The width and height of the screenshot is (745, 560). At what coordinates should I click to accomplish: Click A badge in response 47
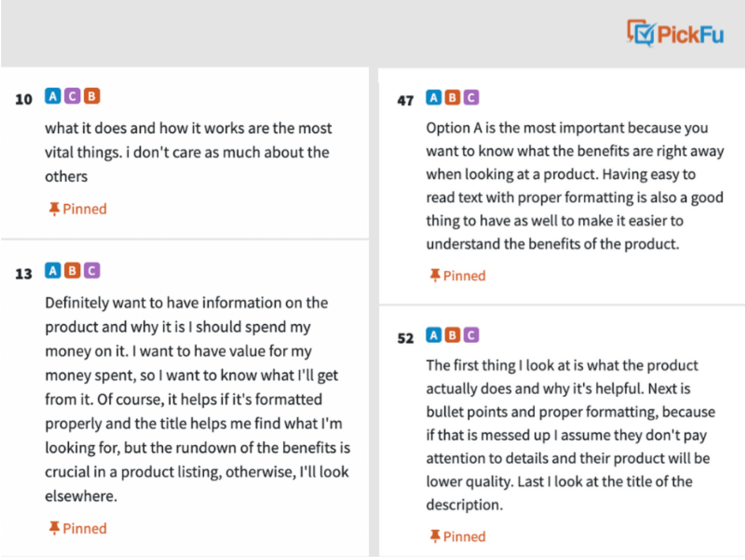coord(433,98)
